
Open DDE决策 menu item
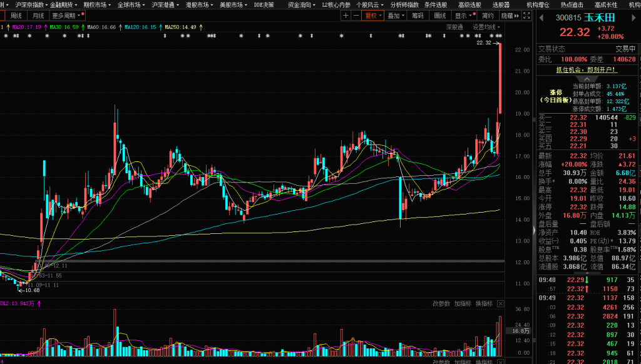pos(264,5)
